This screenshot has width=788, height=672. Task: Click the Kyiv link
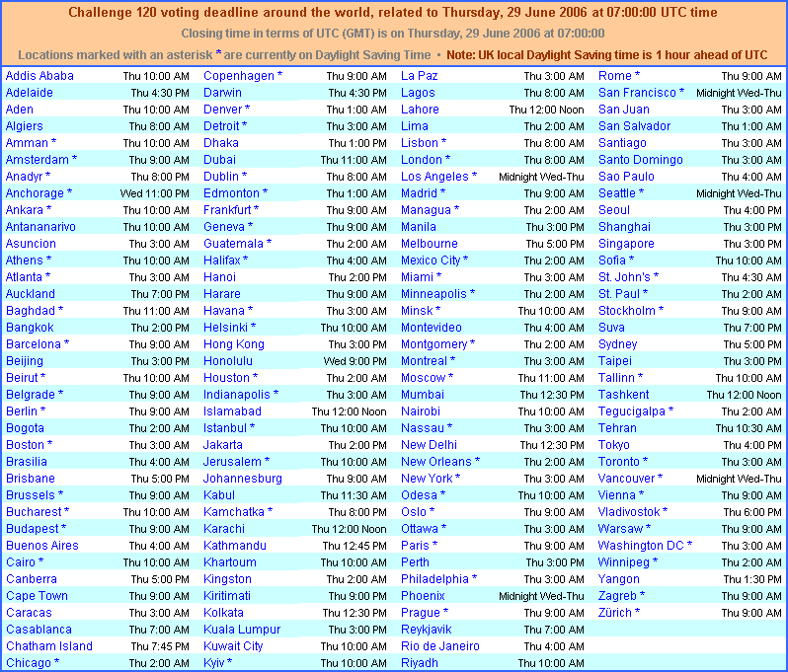tap(214, 663)
